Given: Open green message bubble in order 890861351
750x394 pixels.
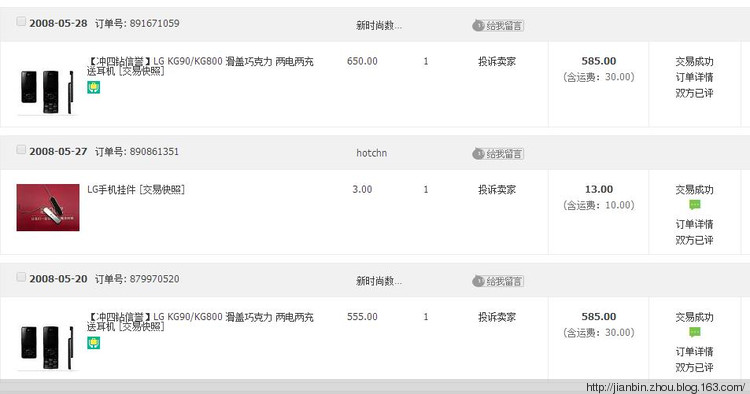Looking at the screenshot, I should 695,205.
